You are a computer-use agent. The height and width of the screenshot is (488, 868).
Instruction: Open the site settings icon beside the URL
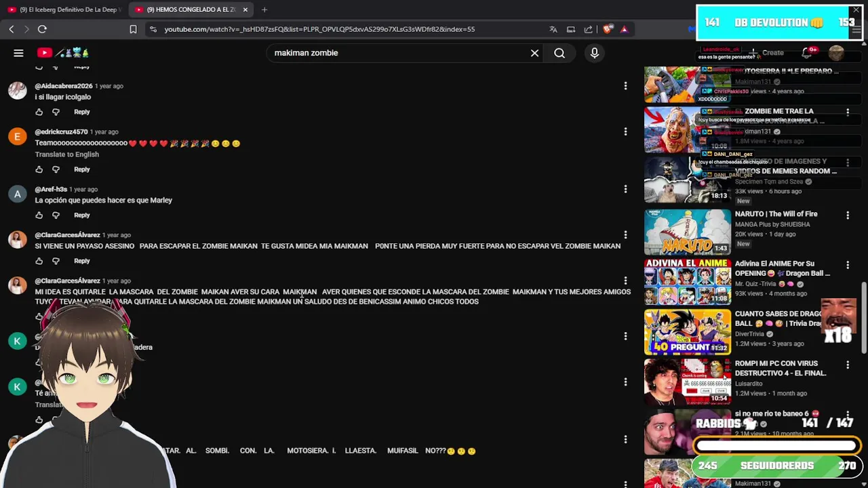(153, 29)
